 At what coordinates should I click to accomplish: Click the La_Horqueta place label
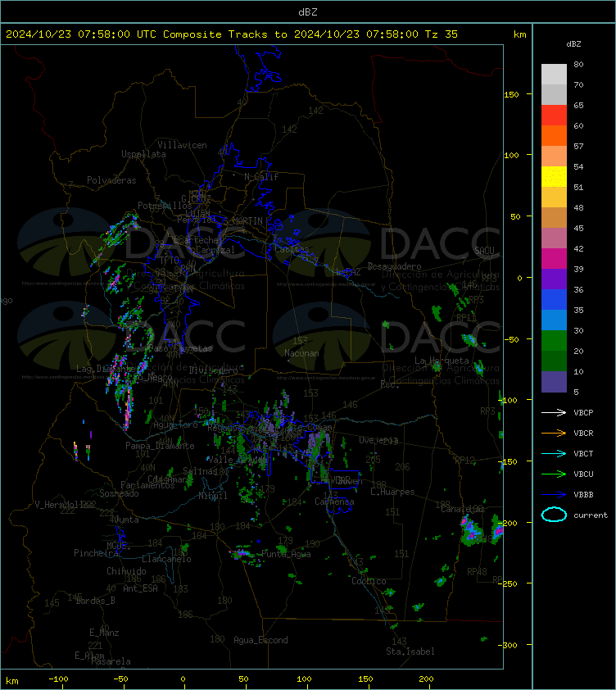click(x=442, y=361)
